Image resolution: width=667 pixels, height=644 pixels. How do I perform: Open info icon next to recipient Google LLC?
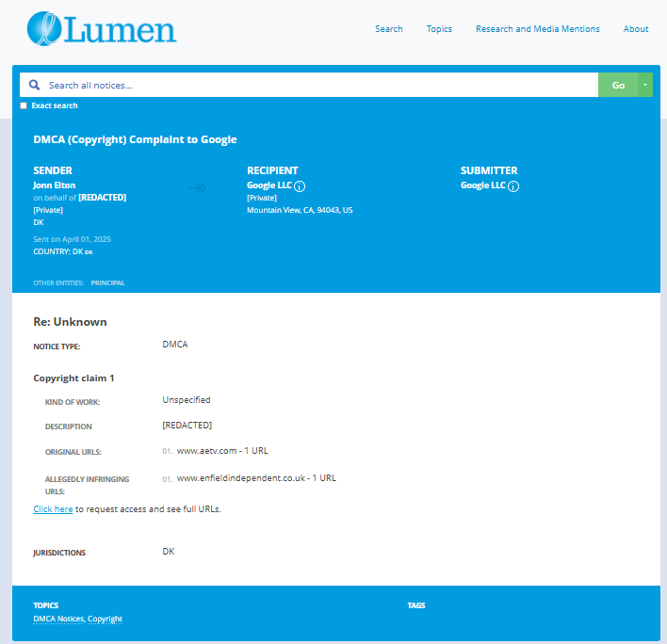pos(300,186)
